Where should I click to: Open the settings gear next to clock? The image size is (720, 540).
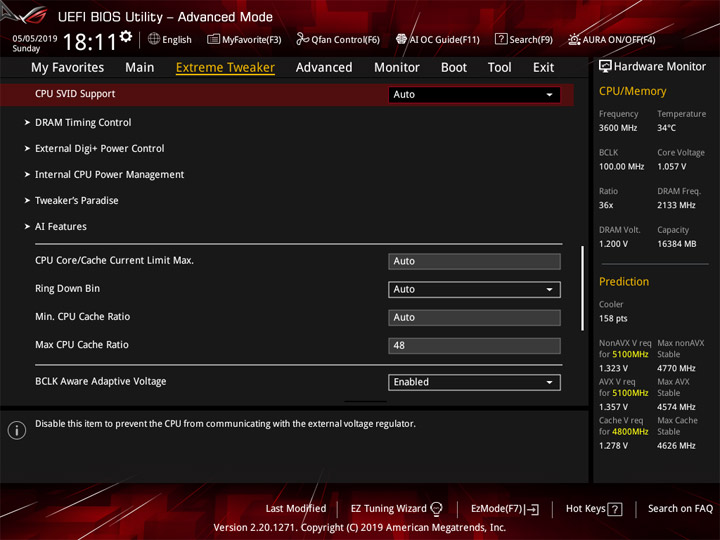[126, 36]
